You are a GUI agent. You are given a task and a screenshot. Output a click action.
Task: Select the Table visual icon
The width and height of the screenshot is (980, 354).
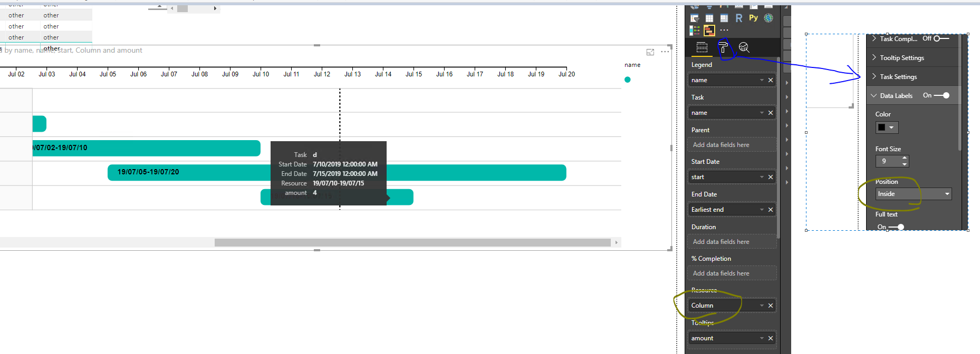pos(709,18)
